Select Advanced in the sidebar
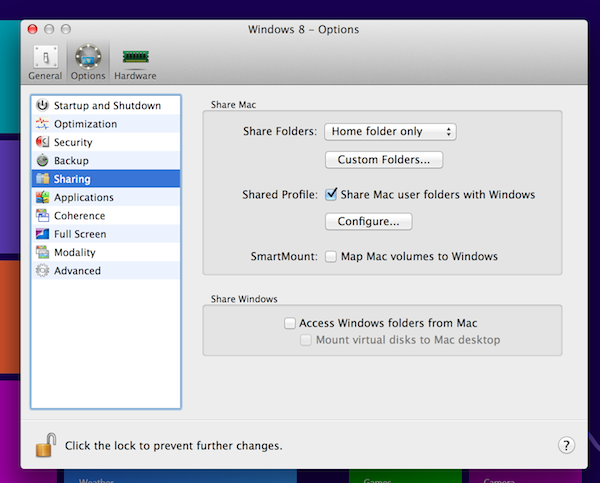The width and height of the screenshot is (600, 483). point(106,271)
